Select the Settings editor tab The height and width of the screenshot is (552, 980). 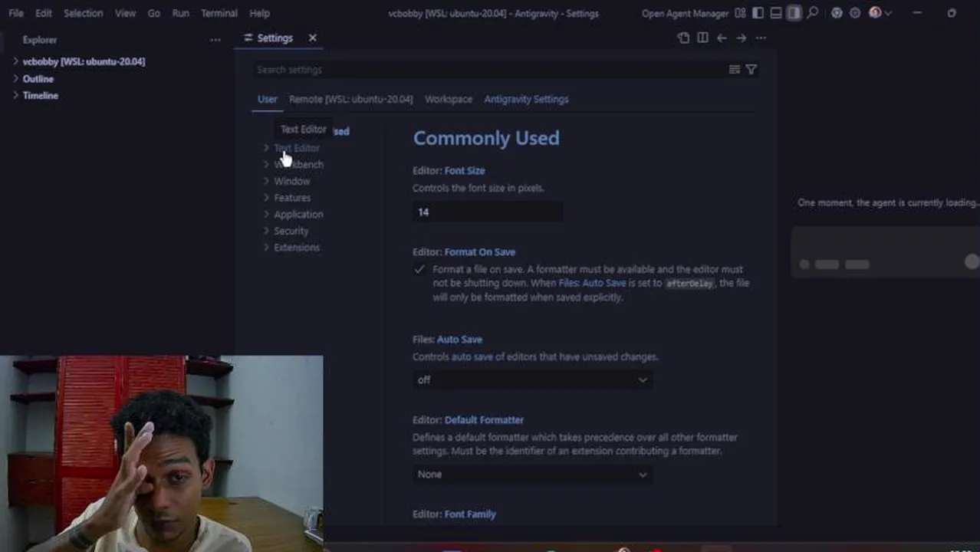(x=274, y=38)
